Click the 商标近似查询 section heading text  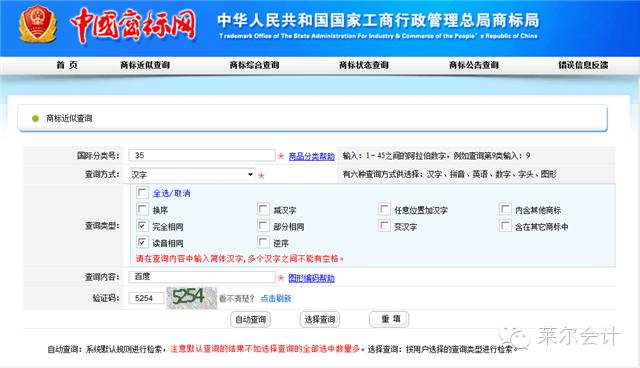coord(69,119)
